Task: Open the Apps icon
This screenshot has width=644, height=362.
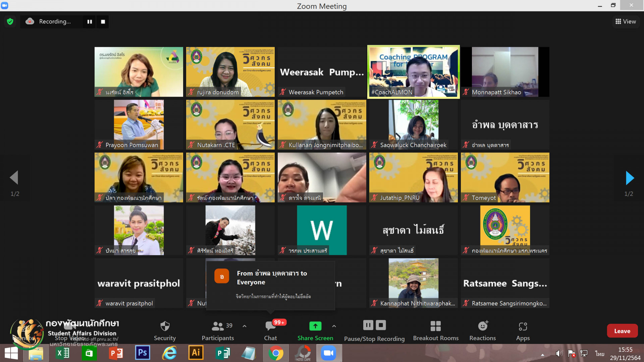Action: click(x=523, y=326)
